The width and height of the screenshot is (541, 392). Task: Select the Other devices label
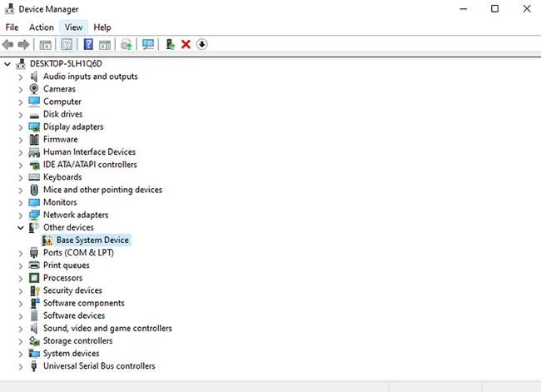pos(68,227)
